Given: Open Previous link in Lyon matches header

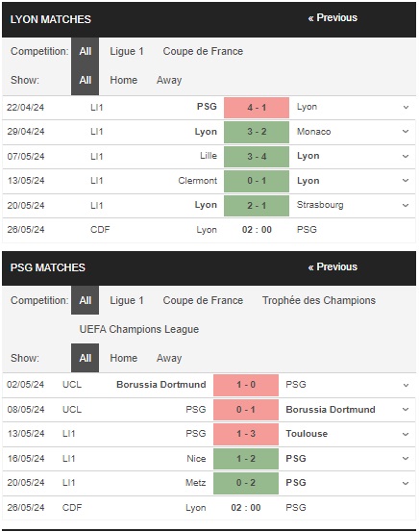Looking at the screenshot, I should click(x=333, y=18).
